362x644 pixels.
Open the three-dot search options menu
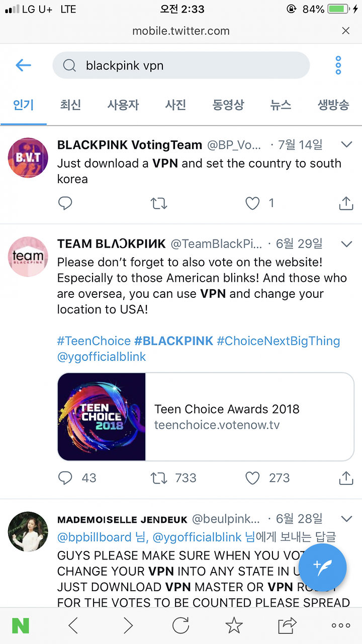tap(338, 65)
